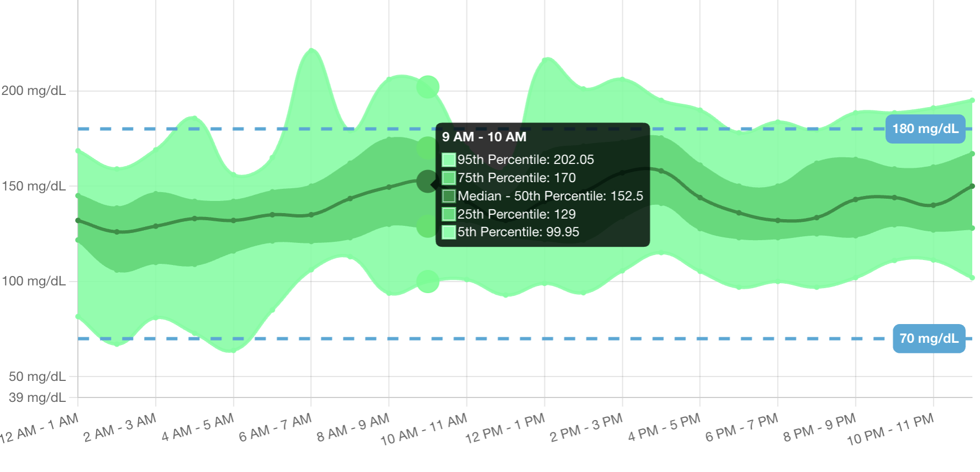
Task: Select the "100 mg/dL" y-axis label
Action: coord(33,281)
